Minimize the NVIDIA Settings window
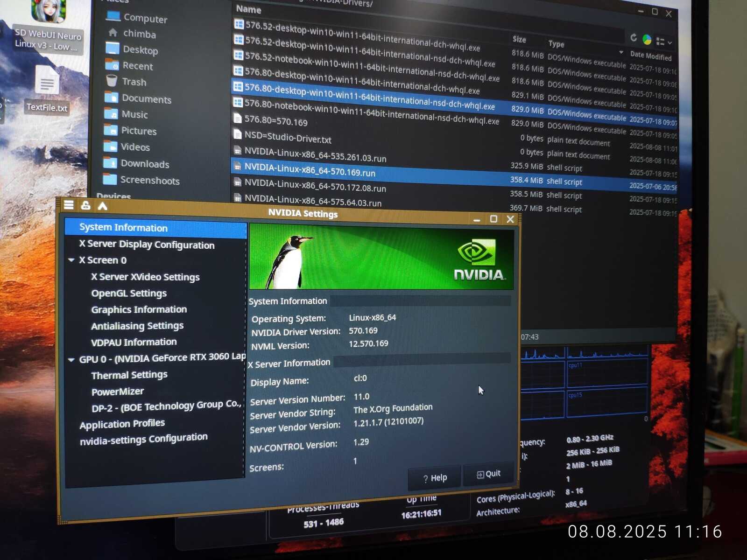The height and width of the screenshot is (560, 747). pyautogui.click(x=477, y=219)
